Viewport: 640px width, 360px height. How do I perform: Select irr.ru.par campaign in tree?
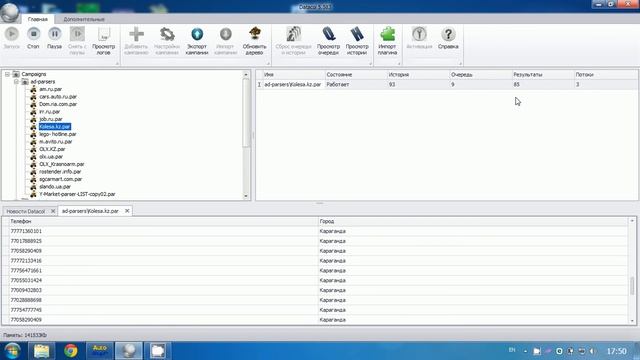pos(50,111)
